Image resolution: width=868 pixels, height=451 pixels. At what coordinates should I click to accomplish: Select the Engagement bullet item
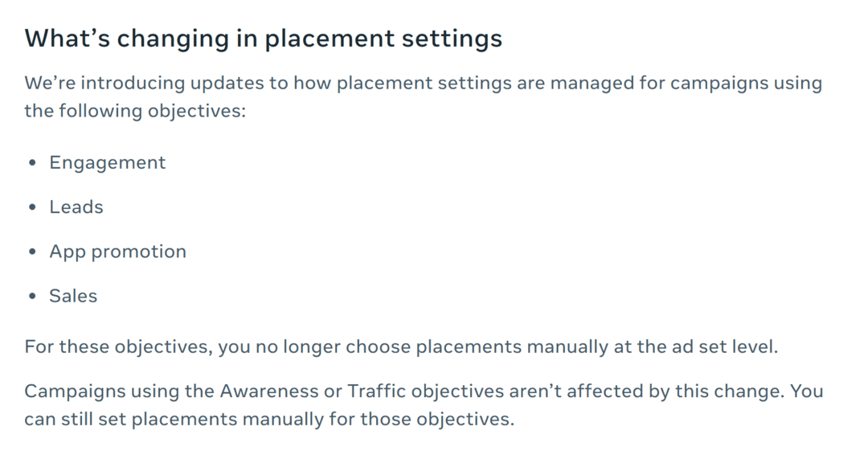(108, 163)
